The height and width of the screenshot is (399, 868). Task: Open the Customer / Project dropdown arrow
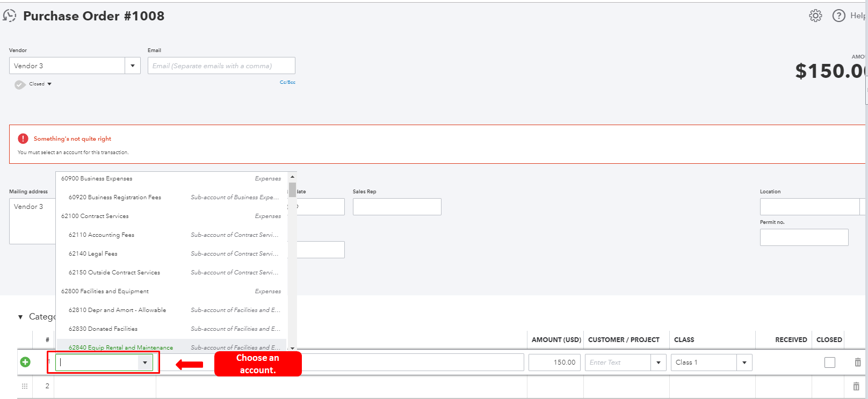[x=658, y=362]
